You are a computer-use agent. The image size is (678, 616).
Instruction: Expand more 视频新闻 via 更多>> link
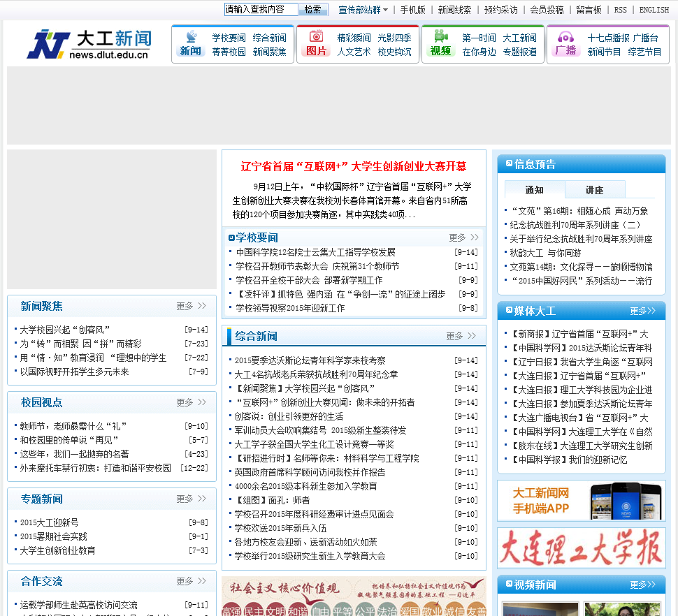click(x=642, y=585)
